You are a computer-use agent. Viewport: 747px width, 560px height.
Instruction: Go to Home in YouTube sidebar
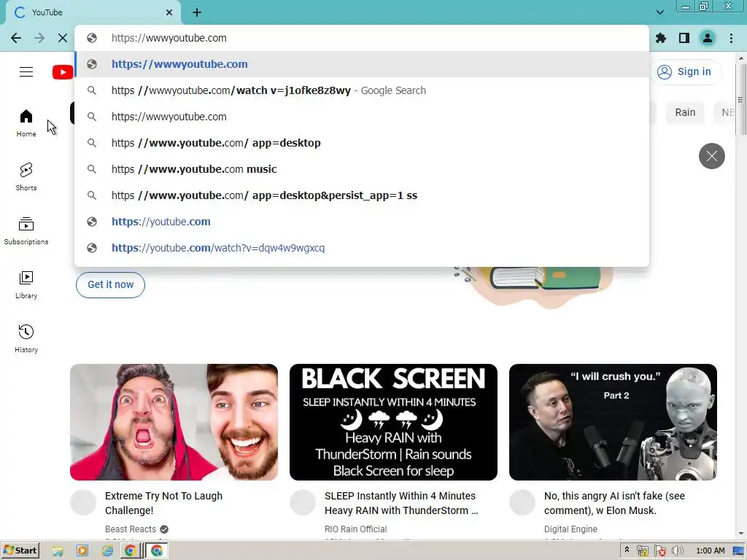click(x=26, y=122)
